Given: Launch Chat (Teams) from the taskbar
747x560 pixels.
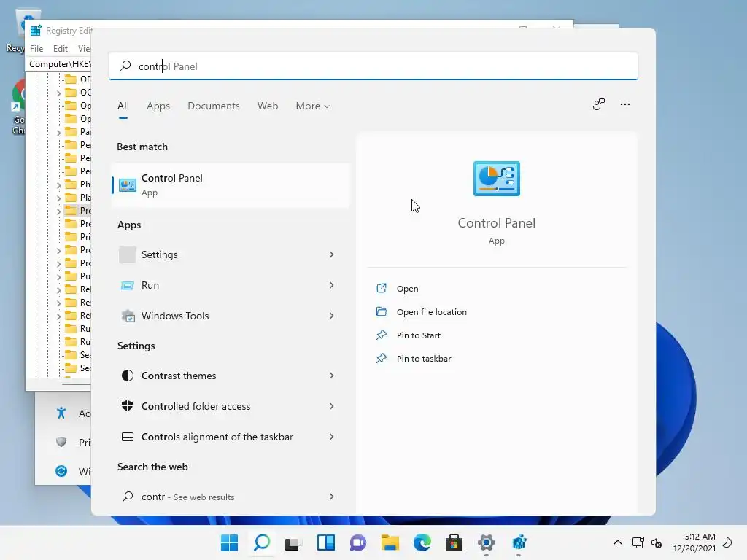Looking at the screenshot, I should [357, 542].
